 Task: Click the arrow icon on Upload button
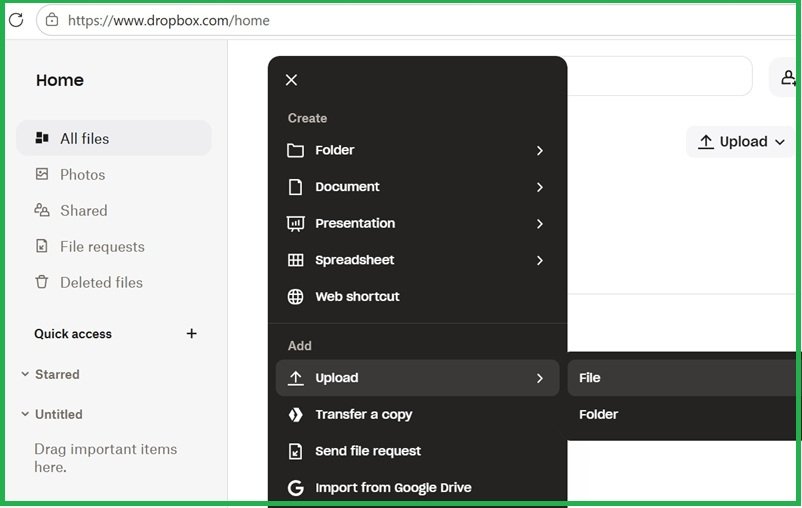706,142
